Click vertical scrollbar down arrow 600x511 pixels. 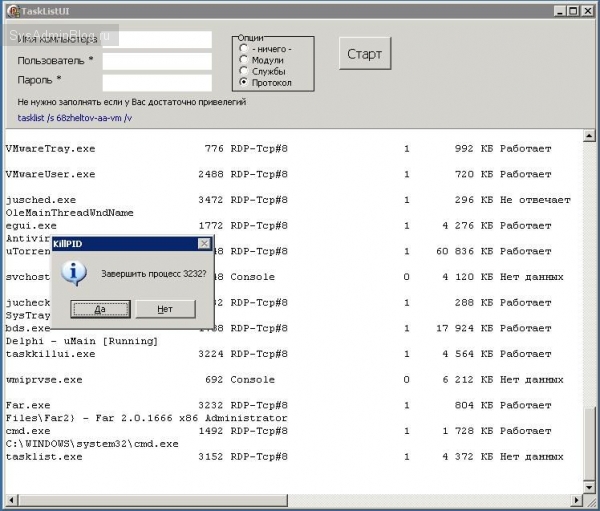(589, 487)
